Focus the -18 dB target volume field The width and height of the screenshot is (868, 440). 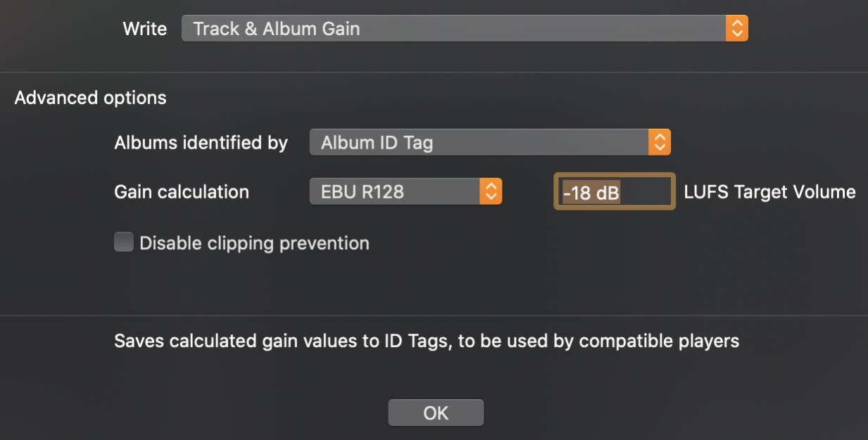pos(614,192)
